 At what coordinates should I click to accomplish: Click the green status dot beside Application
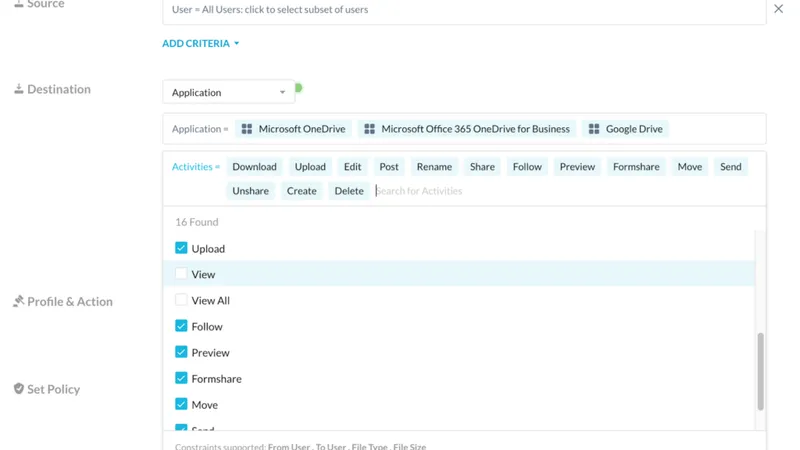click(299, 88)
